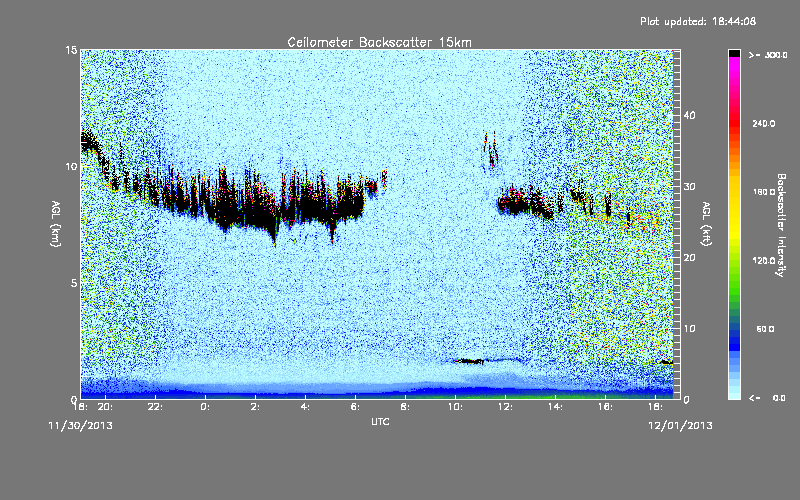
Task: Click the "UTC" label below the time axis
Action: (x=380, y=421)
